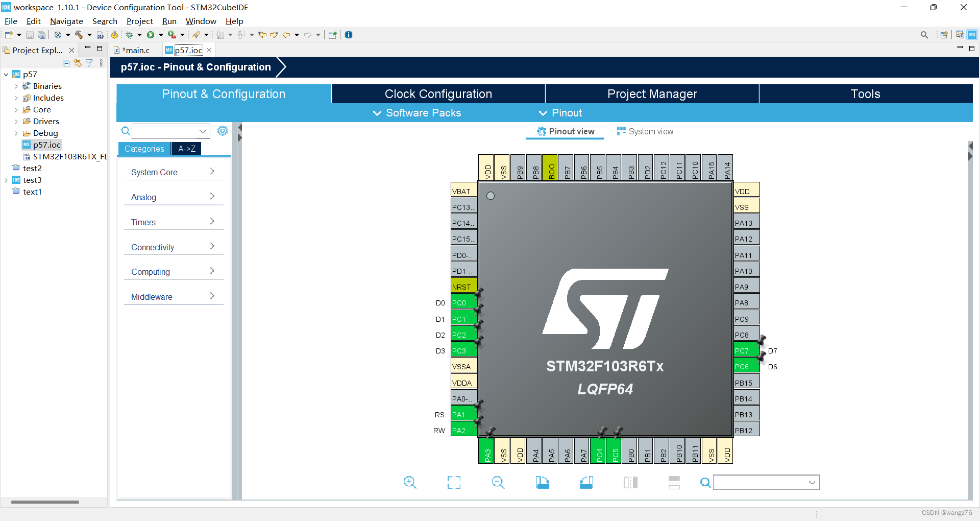
Task: Click the horizontal split view icon
Action: click(674, 482)
